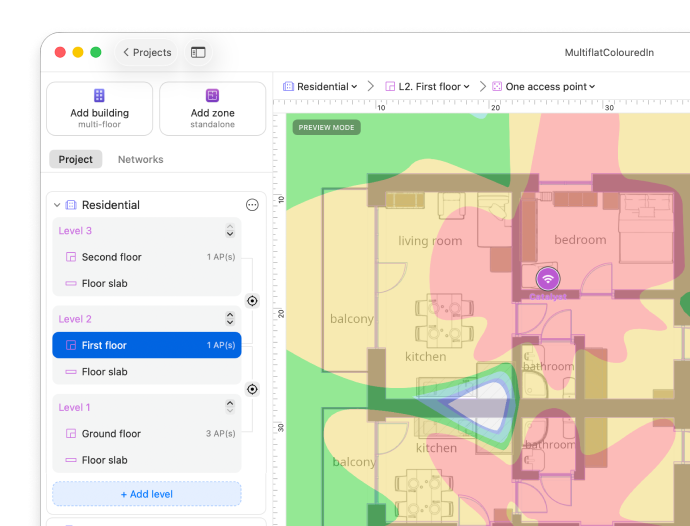Click the MultiflatColouredIn window title
This screenshot has height=526, width=690.
[609, 52]
